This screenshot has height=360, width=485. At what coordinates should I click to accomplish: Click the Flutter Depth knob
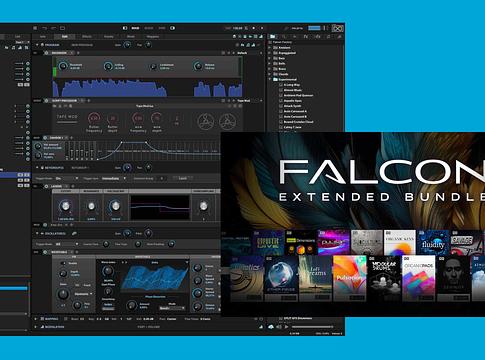113,119
